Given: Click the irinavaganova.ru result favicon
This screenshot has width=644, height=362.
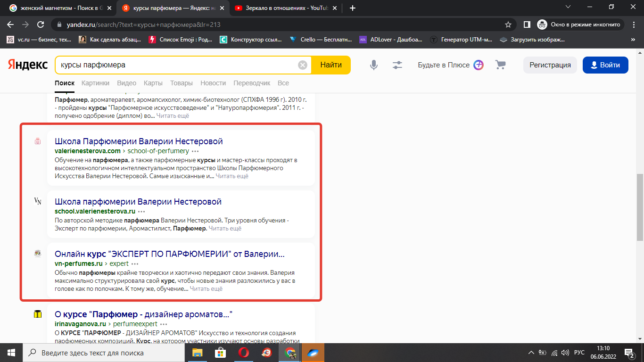Looking at the screenshot, I should 38,314.
